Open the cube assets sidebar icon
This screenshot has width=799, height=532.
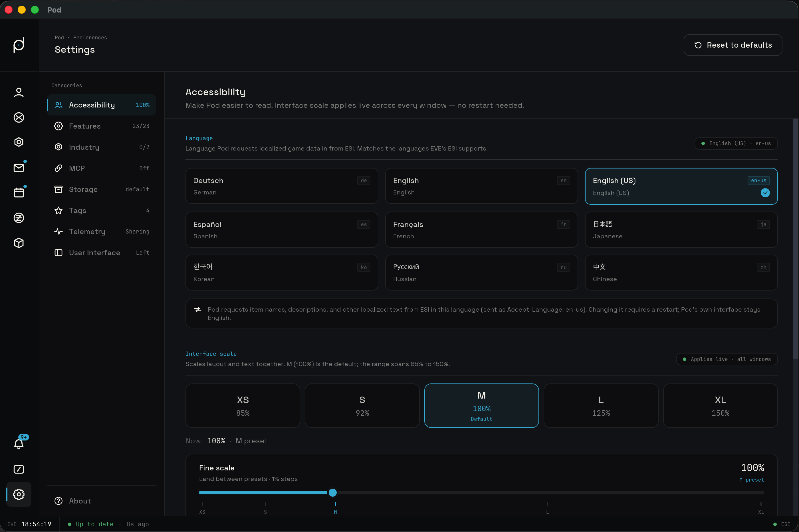(x=19, y=243)
